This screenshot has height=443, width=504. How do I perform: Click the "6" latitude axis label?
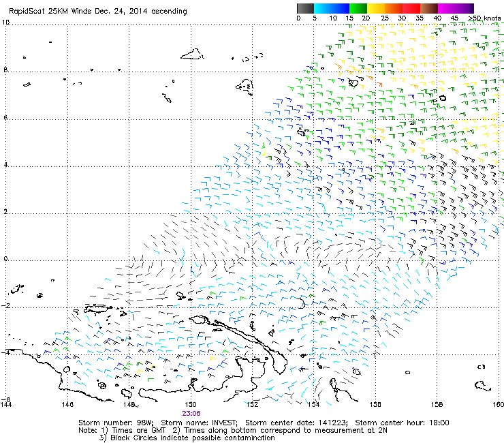point(5,117)
